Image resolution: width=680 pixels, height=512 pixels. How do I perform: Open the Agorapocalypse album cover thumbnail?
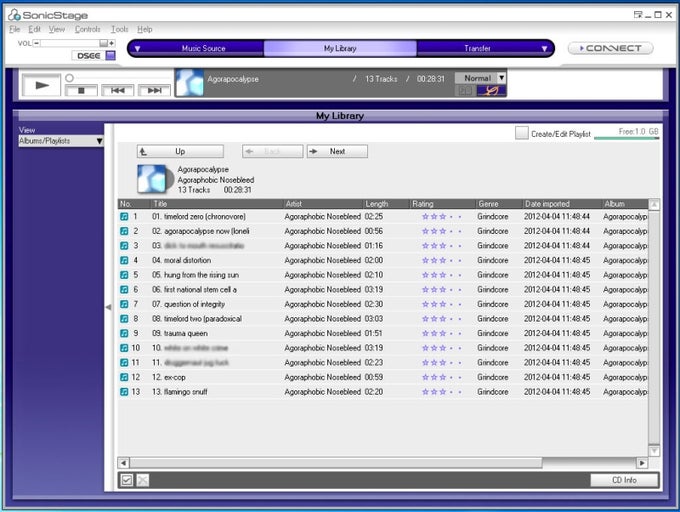[x=152, y=179]
